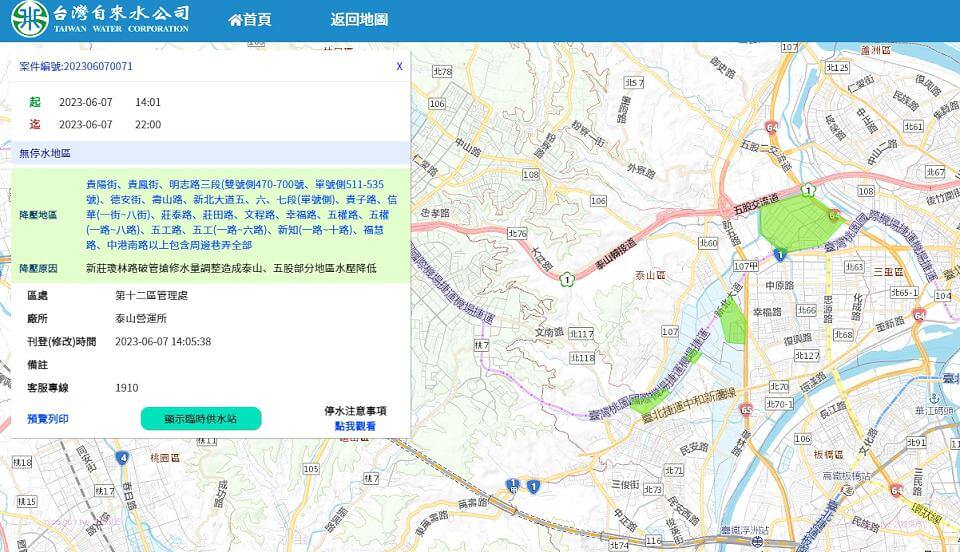Open 預覽列印 print preview link
960x552 pixels.
click(x=48, y=418)
